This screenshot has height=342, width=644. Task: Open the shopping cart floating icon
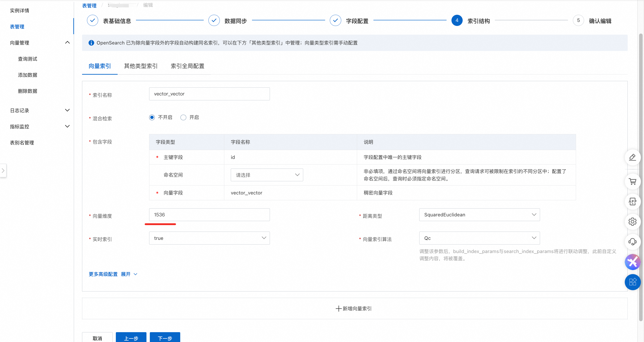632,182
